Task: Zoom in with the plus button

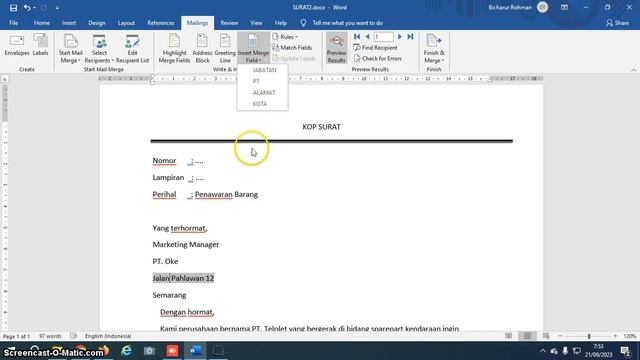Action: pos(615,336)
